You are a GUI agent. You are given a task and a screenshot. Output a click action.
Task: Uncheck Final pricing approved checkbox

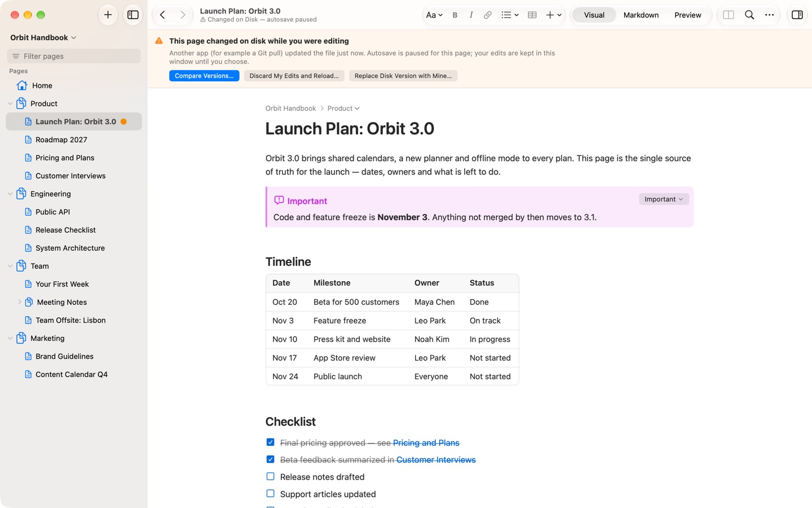[271, 442]
